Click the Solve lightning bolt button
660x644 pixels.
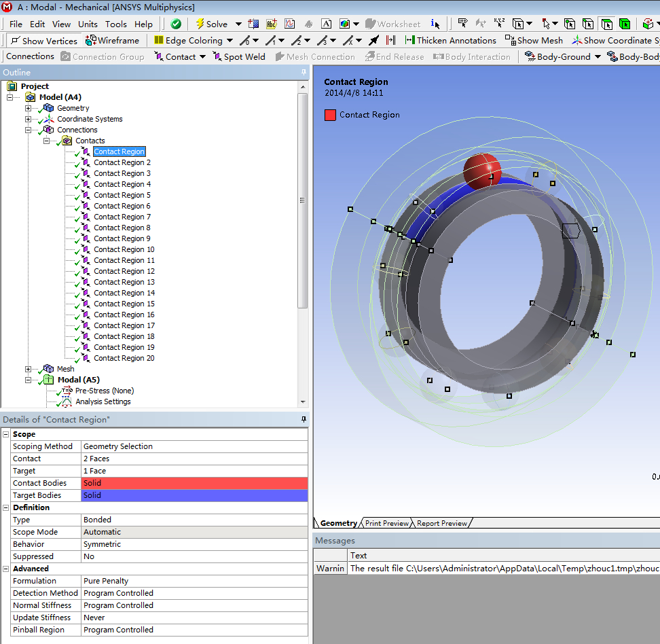click(x=201, y=24)
